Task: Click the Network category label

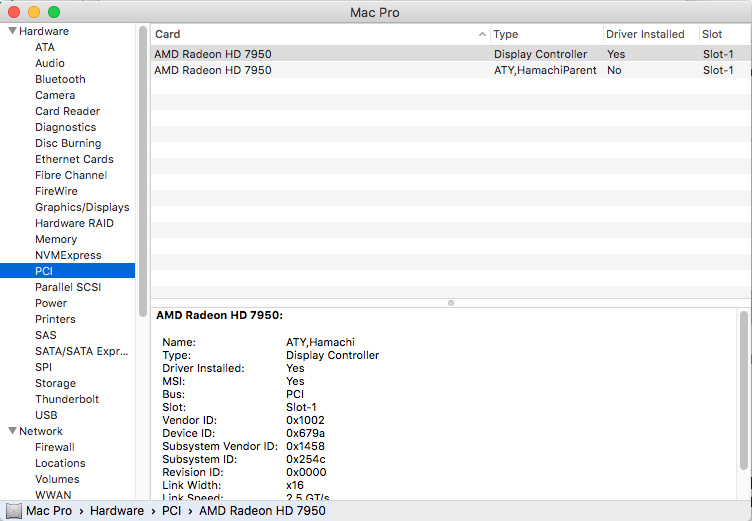Action: point(41,431)
